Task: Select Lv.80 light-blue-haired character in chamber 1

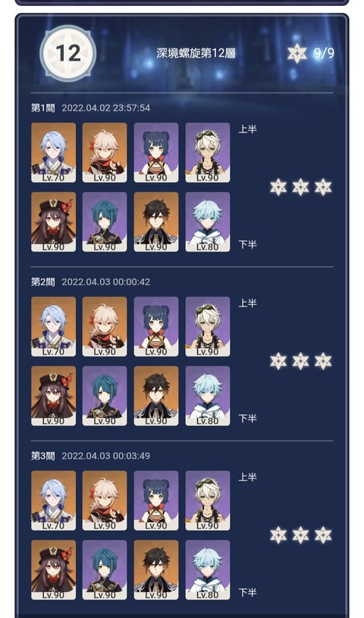Action: point(208,222)
